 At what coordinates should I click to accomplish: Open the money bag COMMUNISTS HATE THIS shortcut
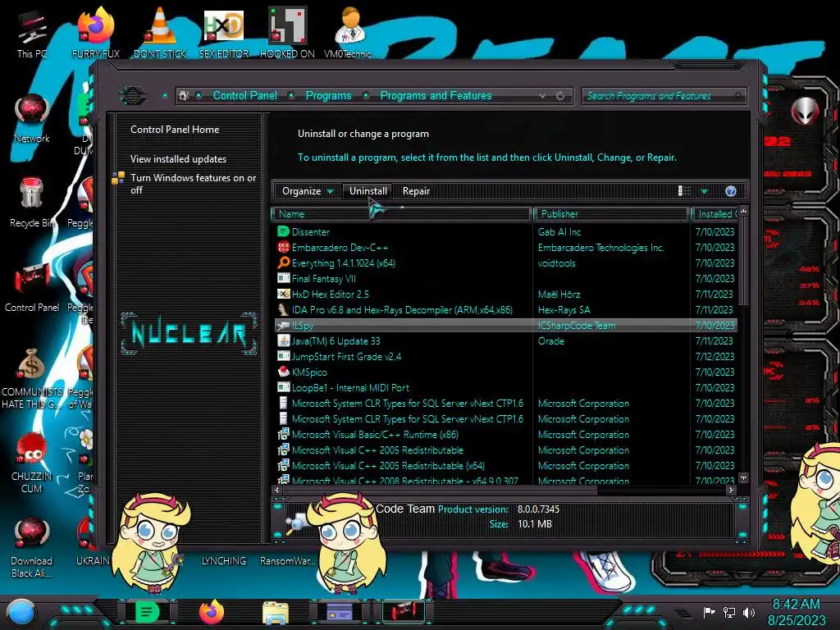point(32,377)
